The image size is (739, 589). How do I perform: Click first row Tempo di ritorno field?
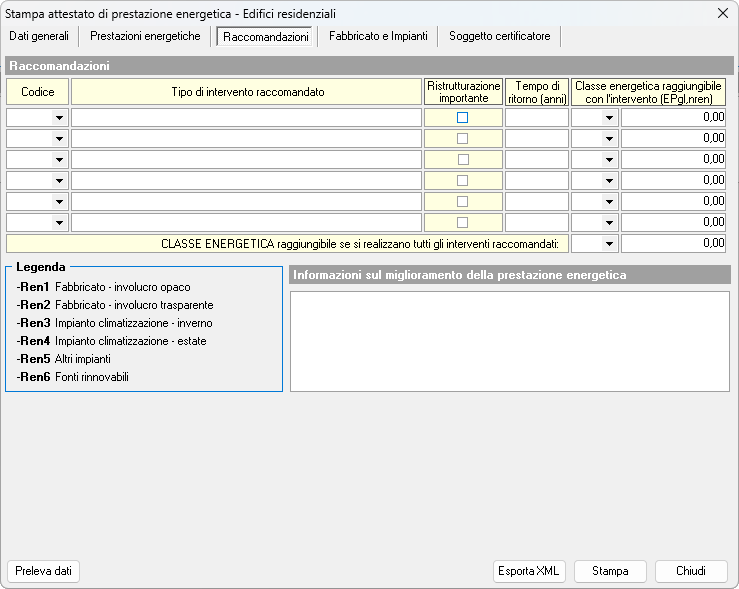coord(536,118)
